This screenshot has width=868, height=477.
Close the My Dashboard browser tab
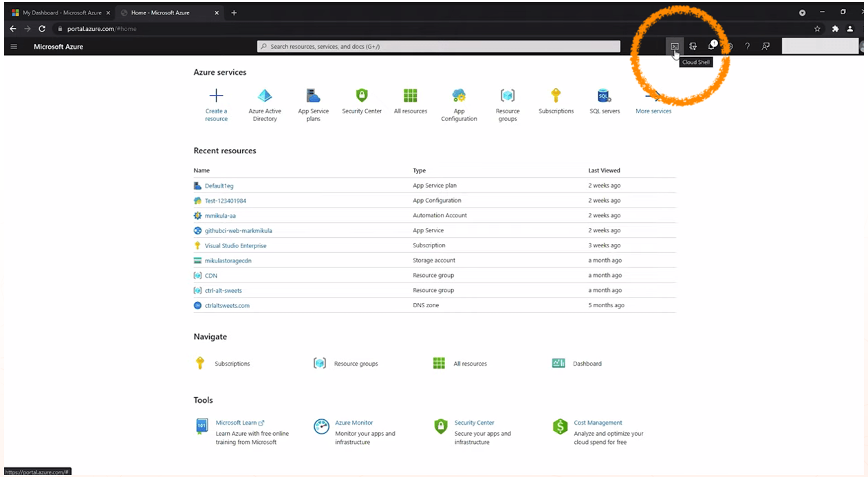(x=108, y=12)
